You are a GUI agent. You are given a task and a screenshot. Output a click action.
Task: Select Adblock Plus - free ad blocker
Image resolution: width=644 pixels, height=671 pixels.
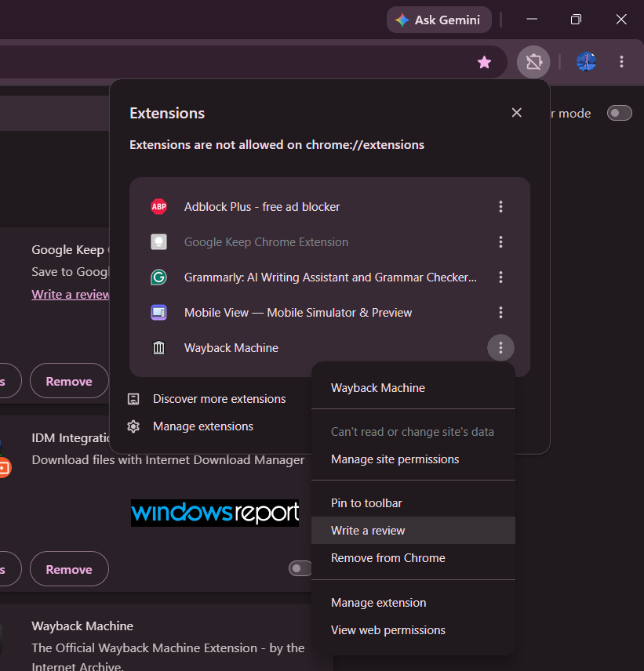coord(262,207)
